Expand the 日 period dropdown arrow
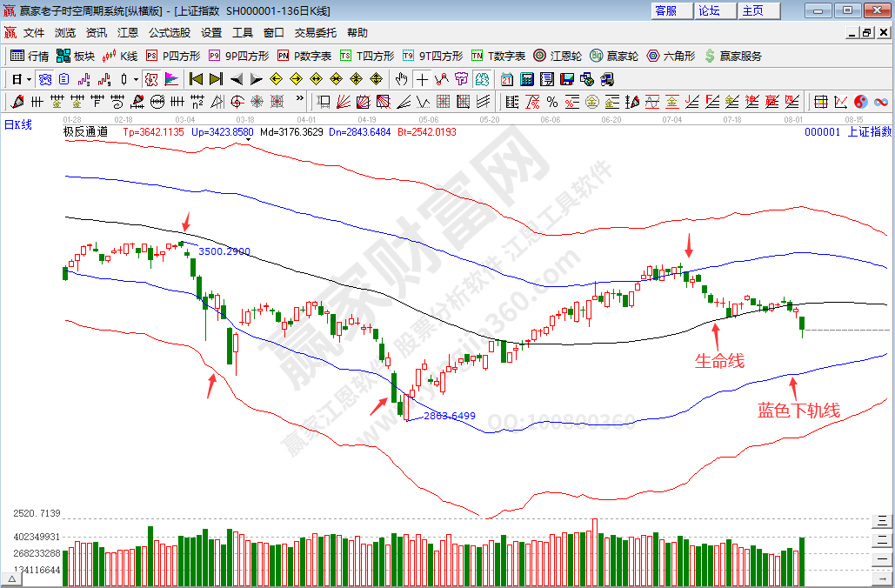This screenshot has height=588, width=895. coord(29,79)
